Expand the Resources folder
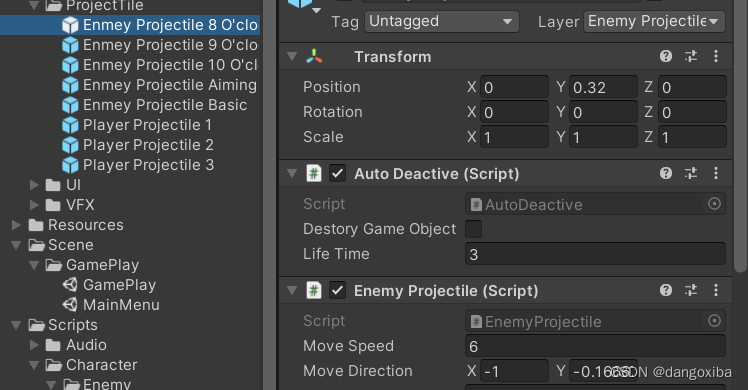Screen dimensions: 748x390 click(16, 225)
